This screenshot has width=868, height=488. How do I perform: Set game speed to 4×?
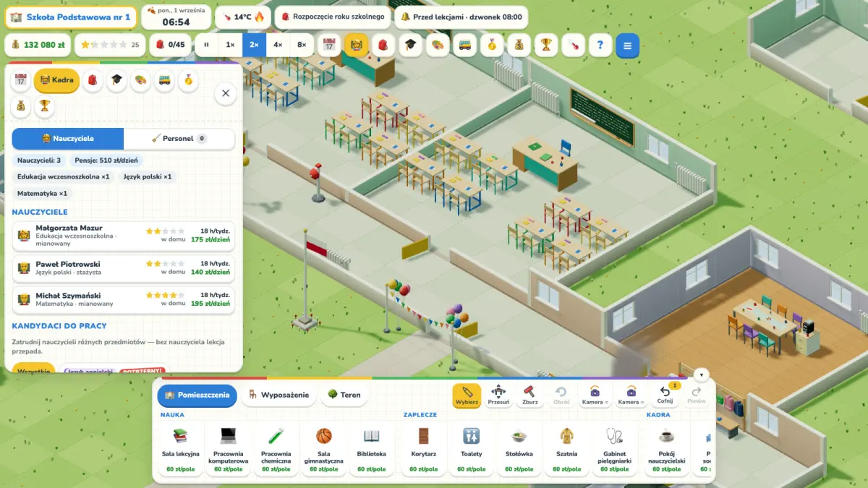278,45
